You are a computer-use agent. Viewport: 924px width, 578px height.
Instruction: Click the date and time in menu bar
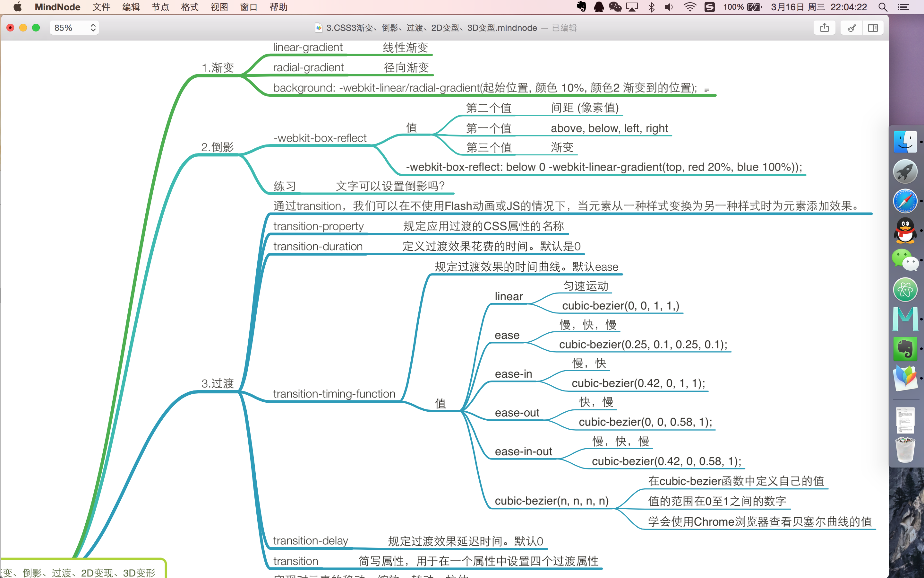[x=819, y=7]
